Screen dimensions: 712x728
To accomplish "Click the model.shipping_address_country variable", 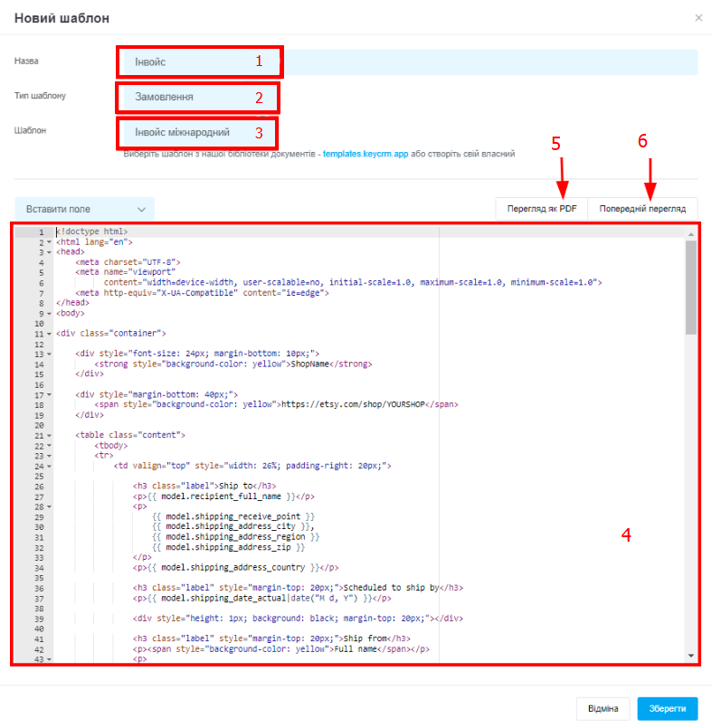I will [x=233, y=567].
